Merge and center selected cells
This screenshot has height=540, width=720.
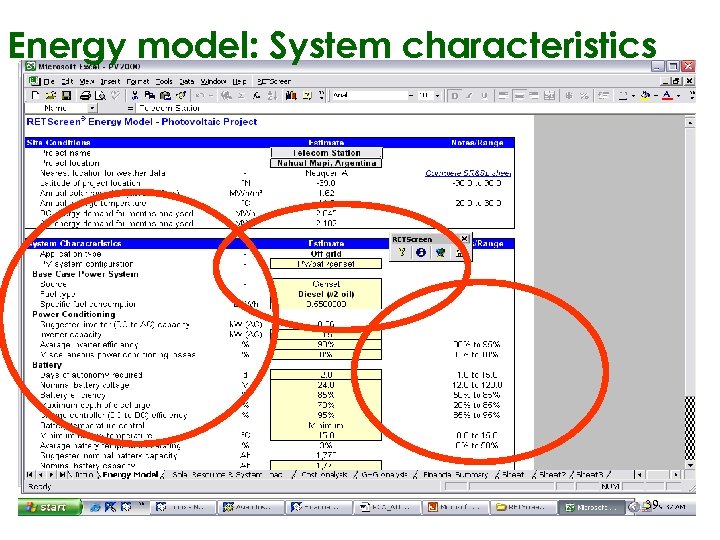tap(549, 96)
